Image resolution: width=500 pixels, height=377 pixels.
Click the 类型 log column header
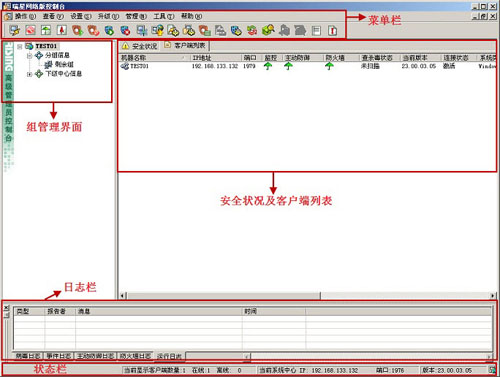point(29,311)
